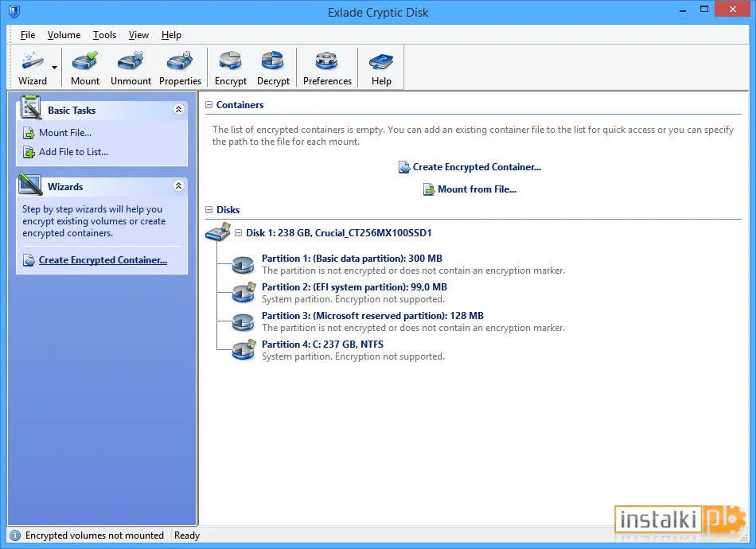Click 'Encrypted volumes not mounted' status text

pyautogui.click(x=95, y=535)
